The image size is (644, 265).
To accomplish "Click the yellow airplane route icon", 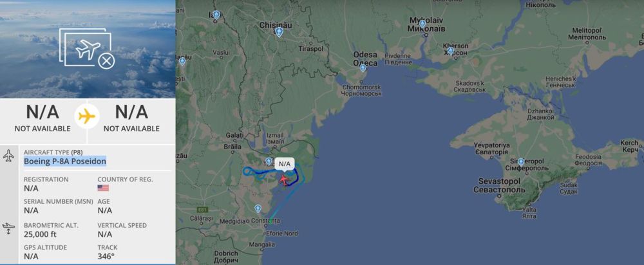I will pyautogui.click(x=87, y=116).
